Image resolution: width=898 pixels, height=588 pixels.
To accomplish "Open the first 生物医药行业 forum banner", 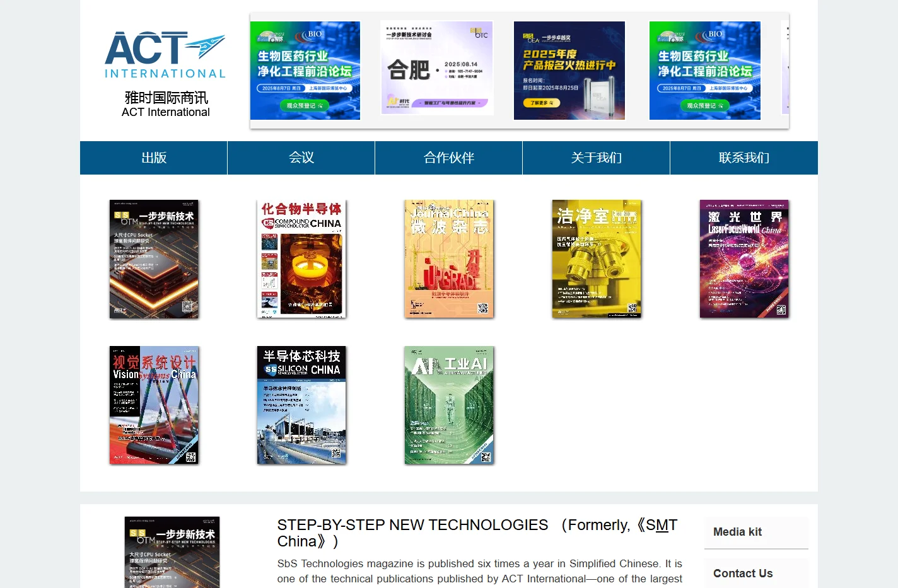I will (305, 71).
